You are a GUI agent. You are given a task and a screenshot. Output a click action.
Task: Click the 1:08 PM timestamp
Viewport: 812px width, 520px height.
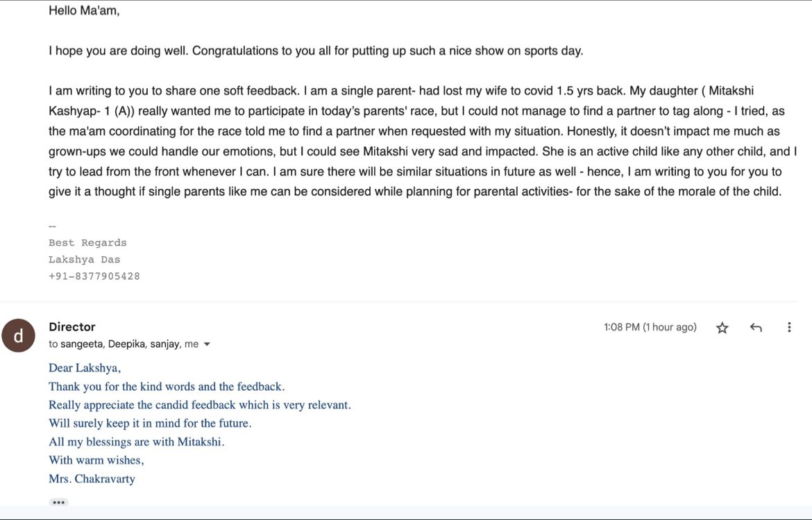coord(650,327)
